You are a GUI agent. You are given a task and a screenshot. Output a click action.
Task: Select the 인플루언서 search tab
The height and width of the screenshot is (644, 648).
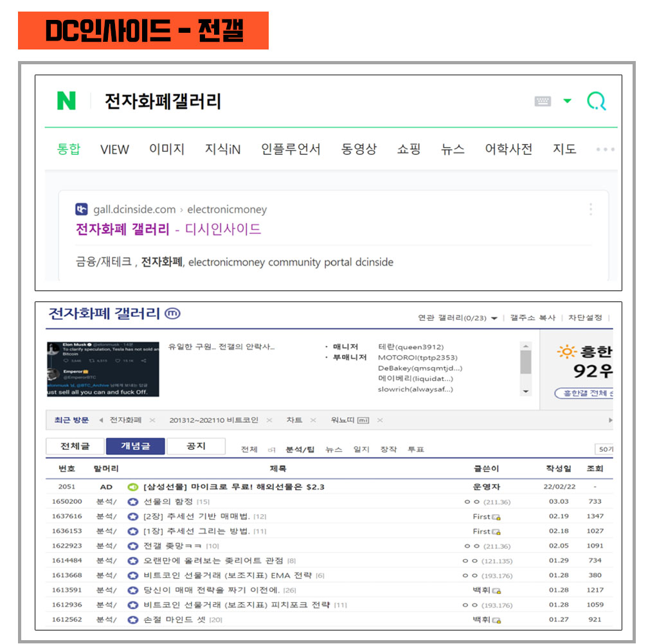tap(291, 148)
